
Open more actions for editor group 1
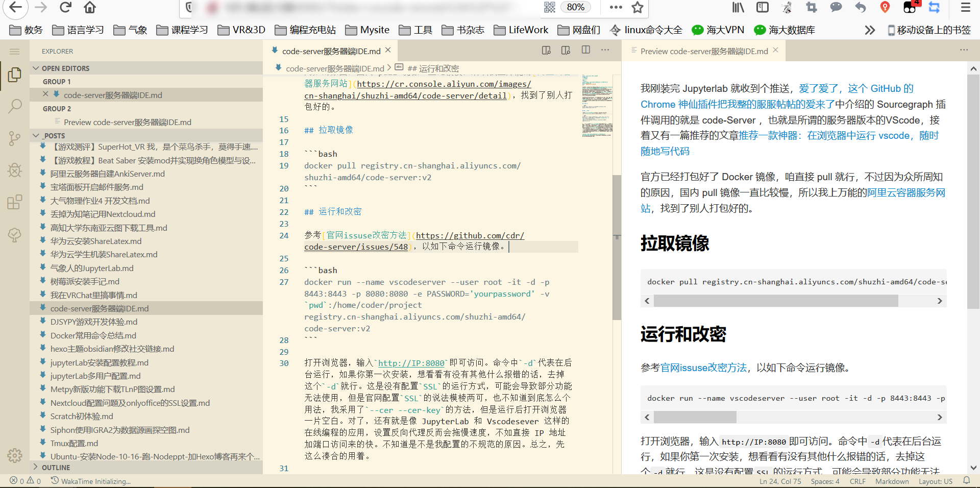[x=605, y=50]
